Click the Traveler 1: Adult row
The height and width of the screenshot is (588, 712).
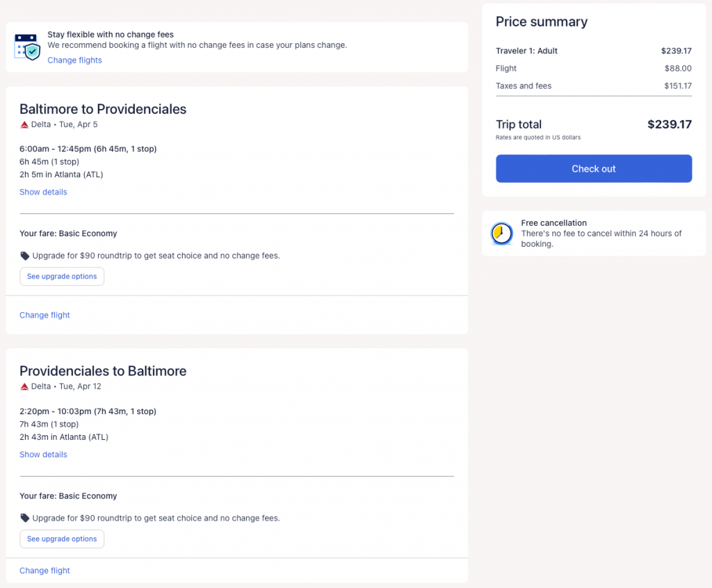pyautogui.click(x=526, y=51)
